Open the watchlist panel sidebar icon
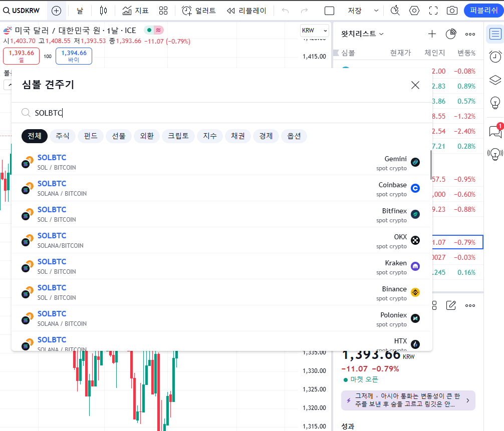Viewport: 504px width, 431px height. point(495,34)
